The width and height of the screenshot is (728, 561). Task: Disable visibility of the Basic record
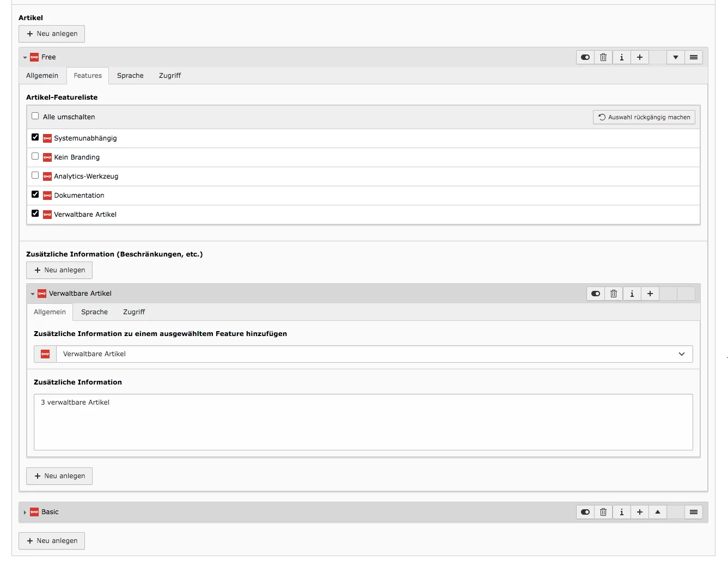585,512
